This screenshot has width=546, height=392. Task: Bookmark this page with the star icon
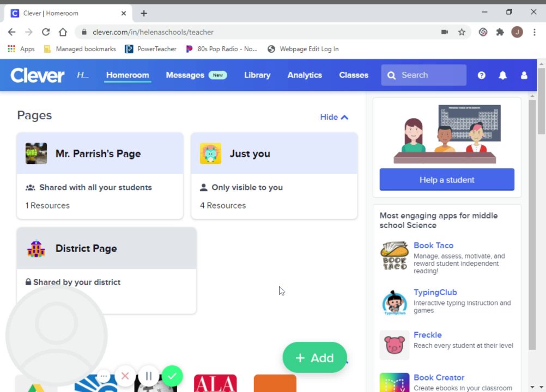pyautogui.click(x=462, y=32)
